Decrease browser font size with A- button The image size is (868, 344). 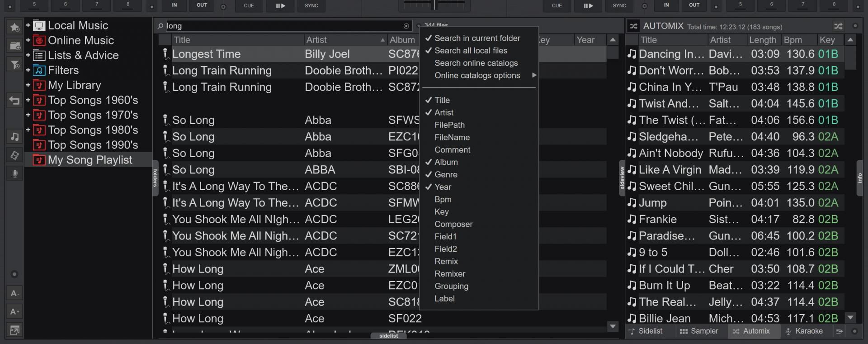pyautogui.click(x=14, y=293)
